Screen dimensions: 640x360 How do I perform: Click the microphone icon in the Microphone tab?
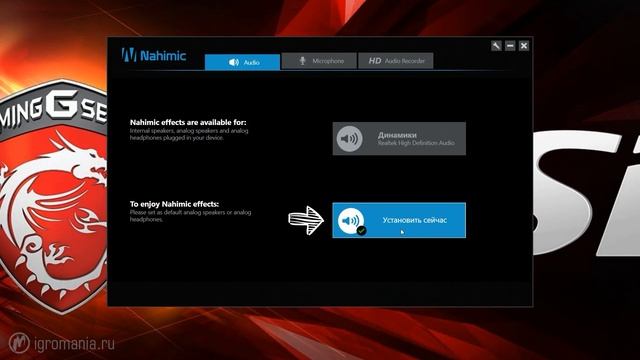pyautogui.click(x=302, y=61)
